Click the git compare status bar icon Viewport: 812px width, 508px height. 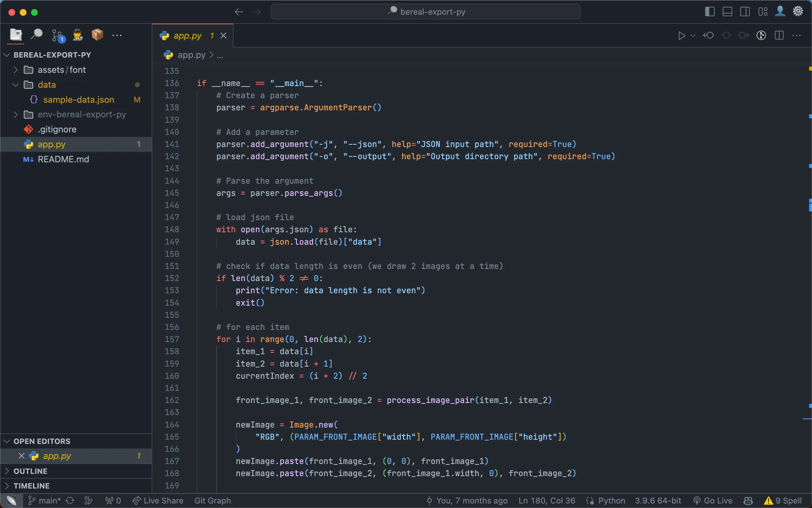(88, 501)
